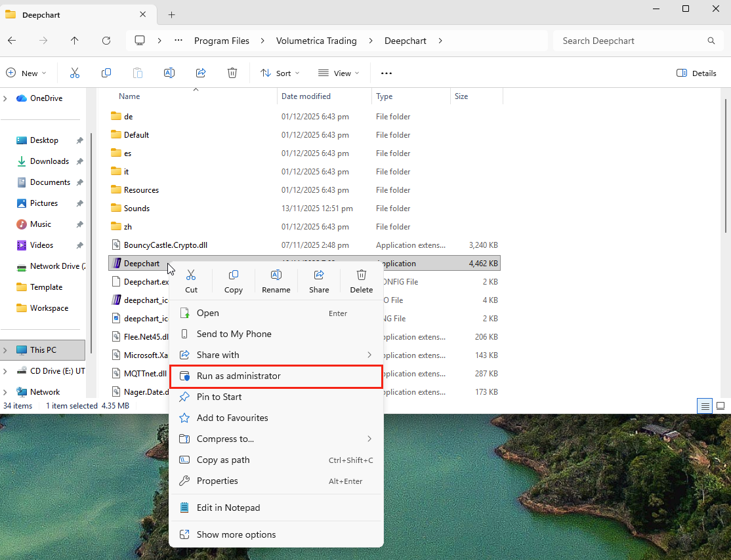
Task: Open the See more ellipsis toolbar menu
Action: click(x=386, y=73)
